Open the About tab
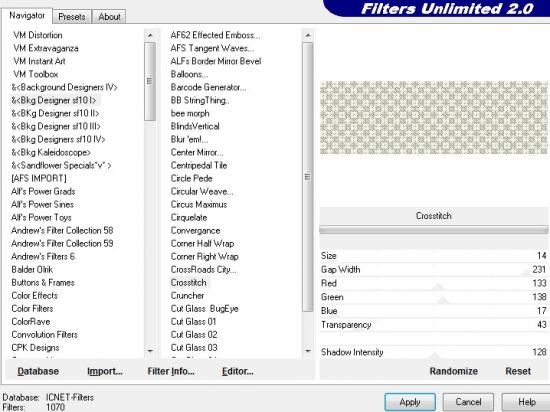 109,16
